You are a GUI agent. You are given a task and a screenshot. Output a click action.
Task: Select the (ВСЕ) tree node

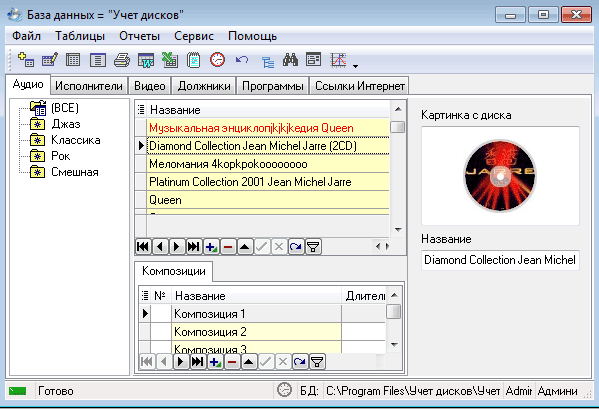click(65, 108)
